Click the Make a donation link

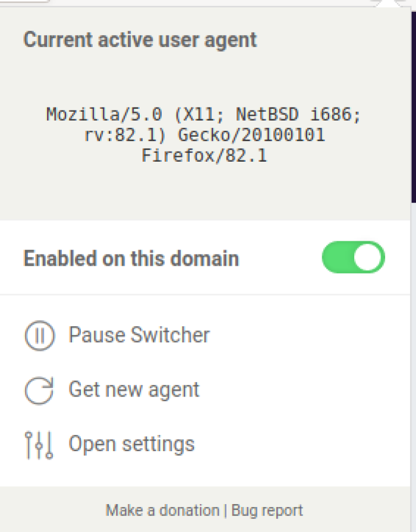point(162,510)
